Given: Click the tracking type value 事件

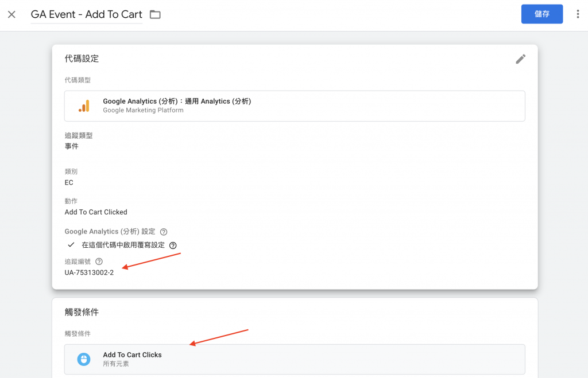Looking at the screenshot, I should click(x=71, y=146).
